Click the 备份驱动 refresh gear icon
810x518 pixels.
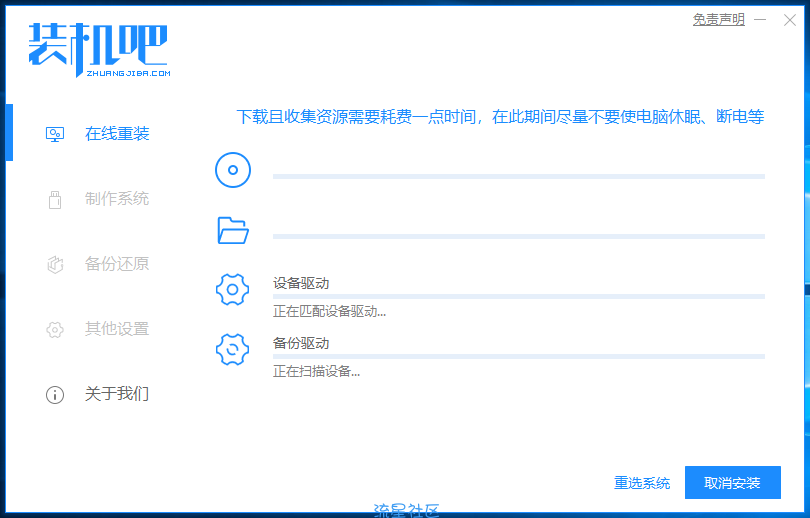(232, 350)
